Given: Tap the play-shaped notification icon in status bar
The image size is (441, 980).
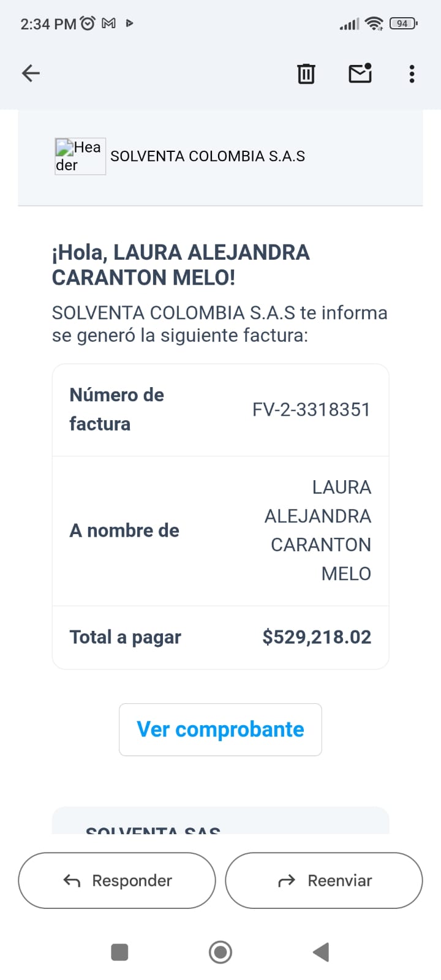Looking at the screenshot, I should coord(129,24).
